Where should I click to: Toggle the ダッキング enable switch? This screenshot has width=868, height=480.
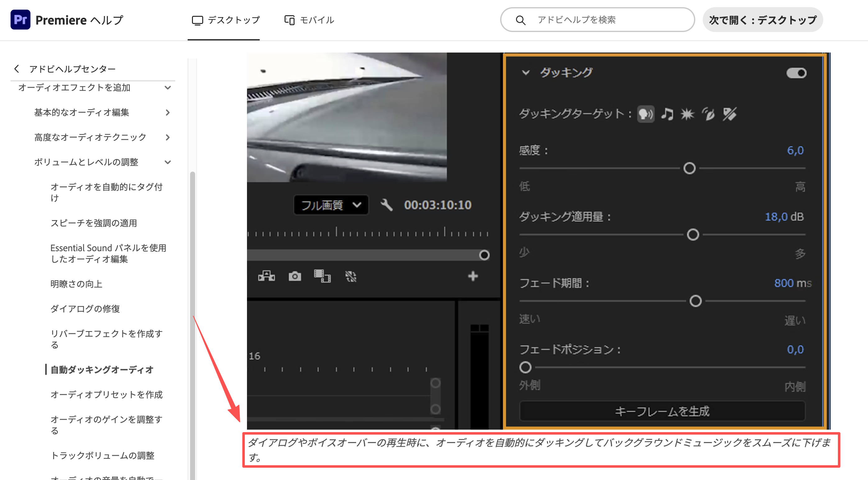click(796, 73)
